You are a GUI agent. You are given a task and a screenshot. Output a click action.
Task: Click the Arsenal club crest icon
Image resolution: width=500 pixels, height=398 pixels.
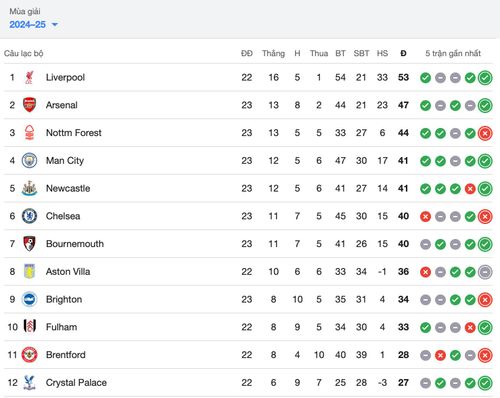pyautogui.click(x=29, y=105)
